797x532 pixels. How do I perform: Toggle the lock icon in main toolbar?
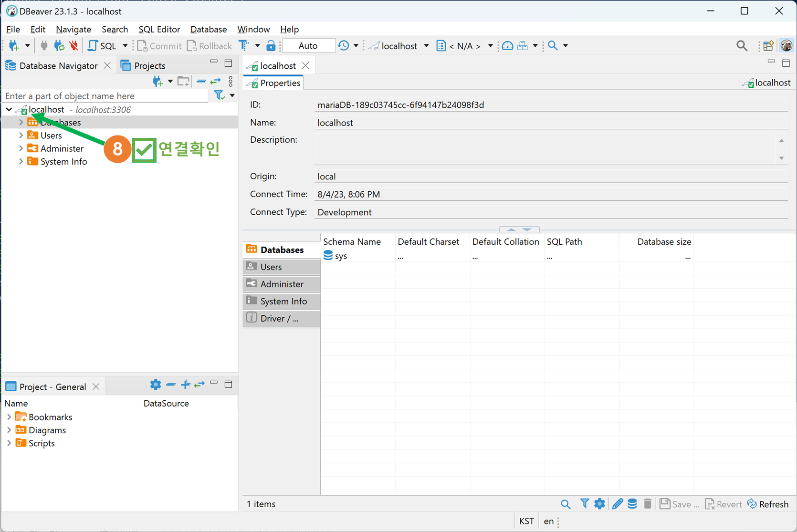click(x=271, y=46)
